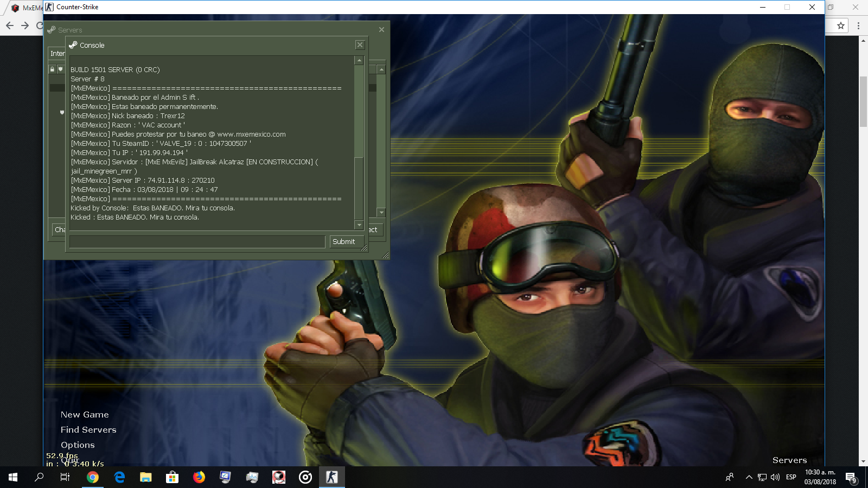Click the 'Kicked by Console' line

click(x=152, y=208)
